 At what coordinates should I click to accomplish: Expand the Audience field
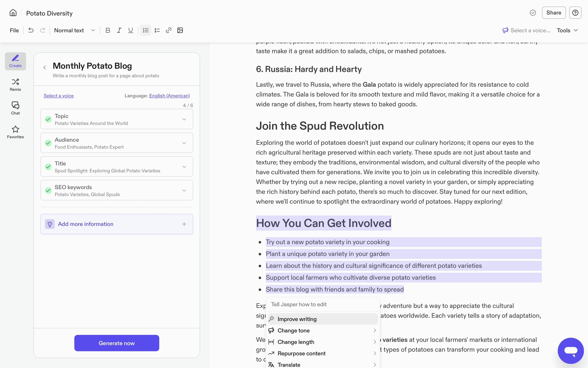[x=184, y=143]
